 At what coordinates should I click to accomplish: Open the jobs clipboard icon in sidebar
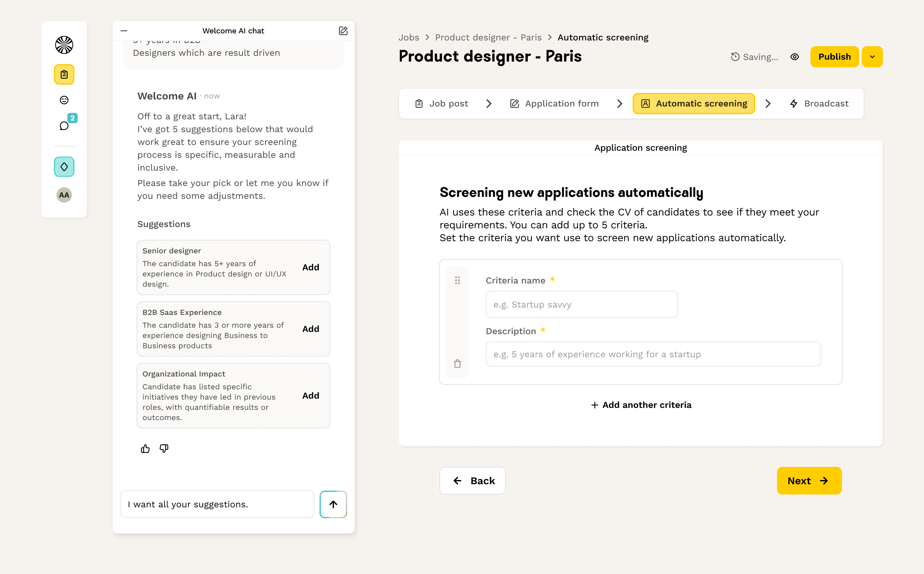point(64,74)
